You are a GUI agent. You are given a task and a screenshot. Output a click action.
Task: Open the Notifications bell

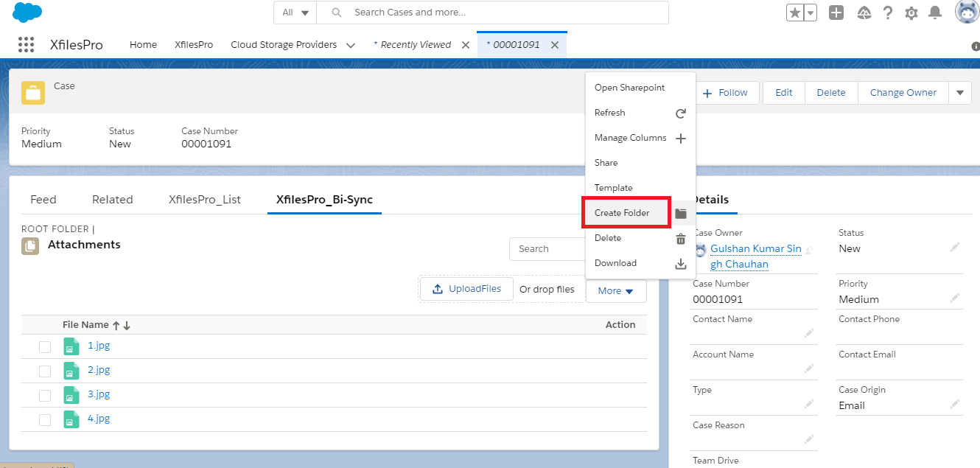pyautogui.click(x=935, y=13)
